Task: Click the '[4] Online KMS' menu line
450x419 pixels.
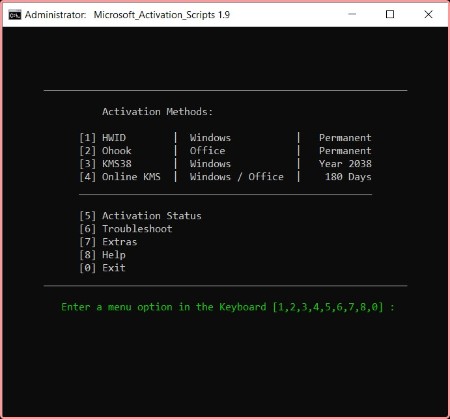Action: (x=120, y=177)
